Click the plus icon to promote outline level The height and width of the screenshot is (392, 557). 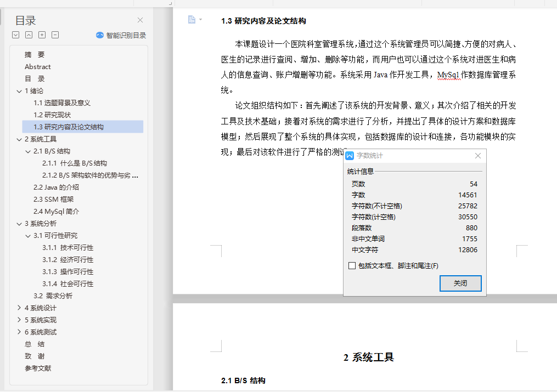(42, 35)
